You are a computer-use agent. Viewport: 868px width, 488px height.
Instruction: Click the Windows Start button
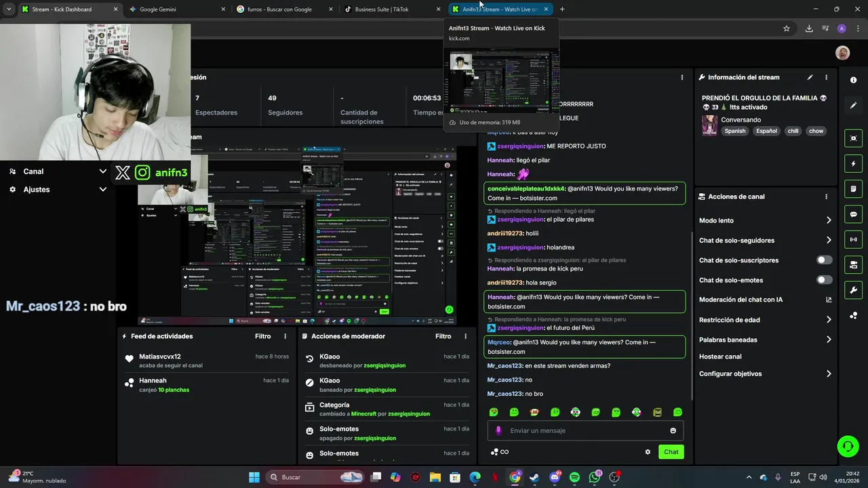point(254,477)
